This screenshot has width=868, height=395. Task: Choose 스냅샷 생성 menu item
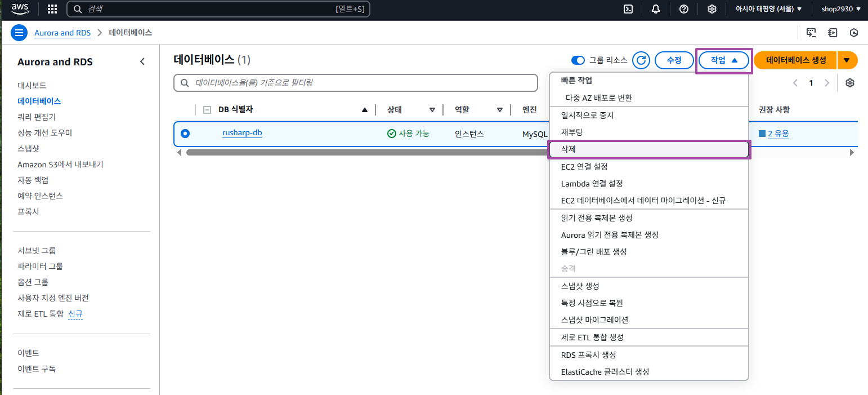(649, 286)
